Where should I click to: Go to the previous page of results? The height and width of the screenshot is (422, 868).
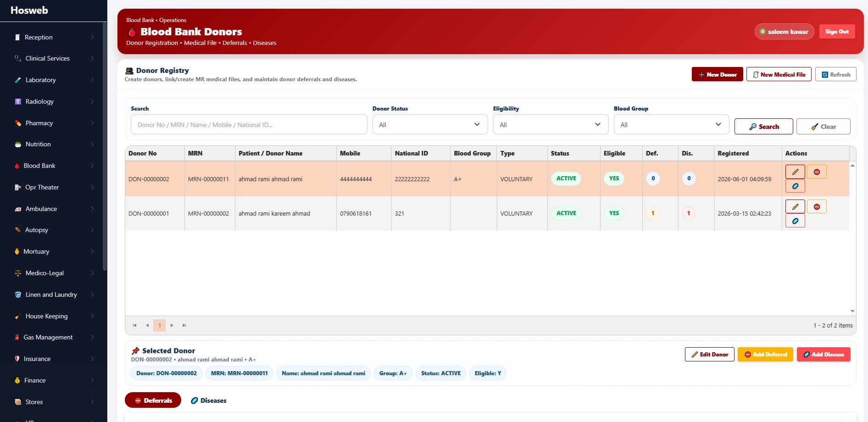147,325
